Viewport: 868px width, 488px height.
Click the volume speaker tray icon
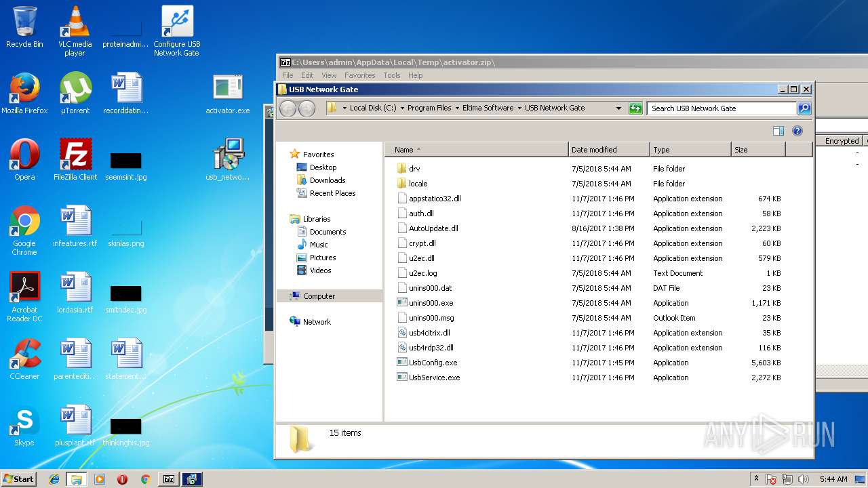804,479
